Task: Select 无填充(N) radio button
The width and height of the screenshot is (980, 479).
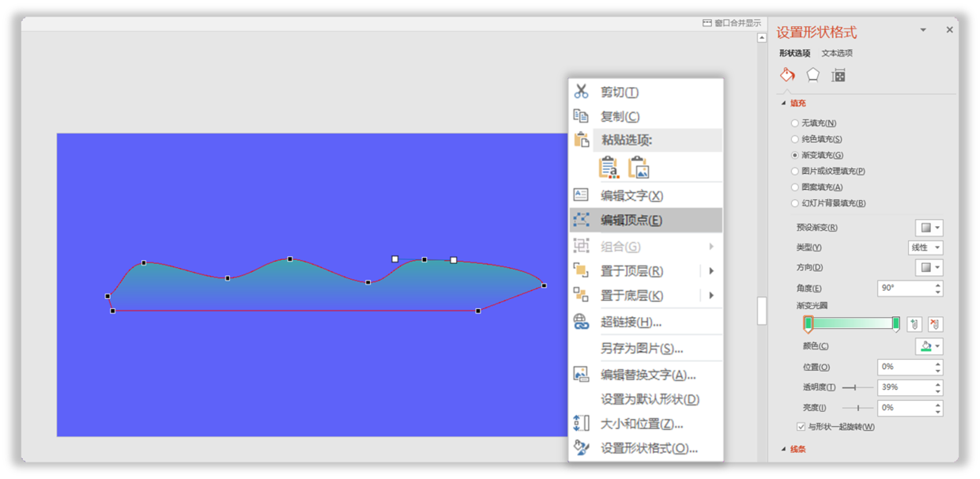Action: 795,123
